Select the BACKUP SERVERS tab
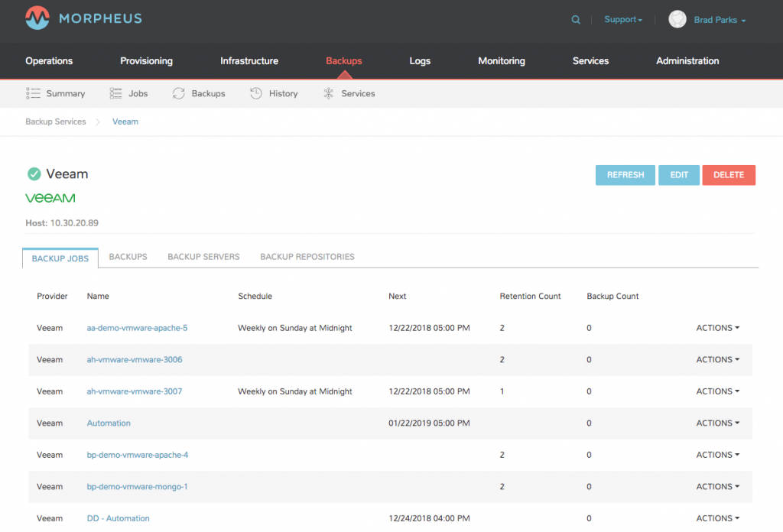The height and width of the screenshot is (532, 783). tap(203, 256)
